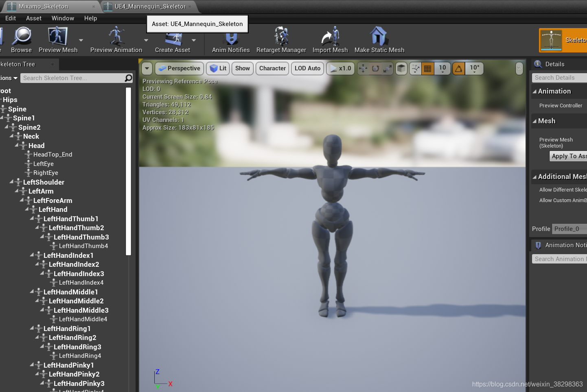Toggle grid snapping in viewport toolbar

coord(427,68)
